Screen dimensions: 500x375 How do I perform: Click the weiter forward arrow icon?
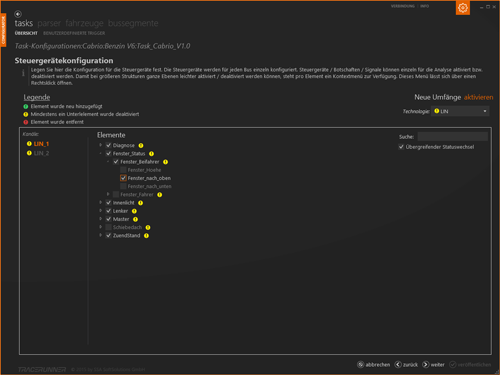tap(426, 364)
